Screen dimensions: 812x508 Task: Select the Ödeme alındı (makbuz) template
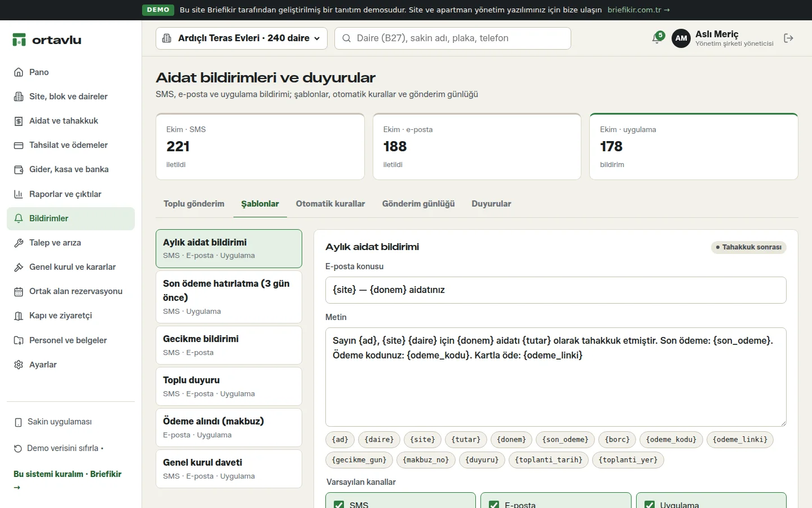pos(229,427)
